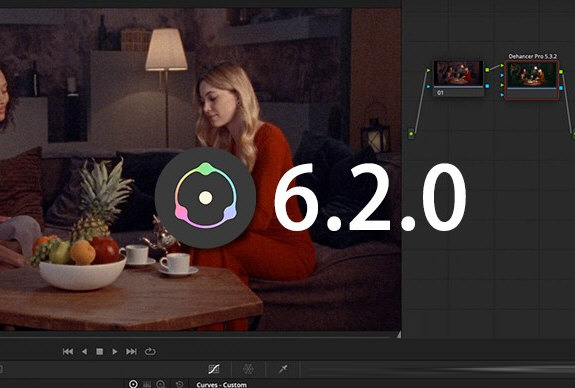
Task: Click node 01 green RGB output connector
Action: (487, 70)
